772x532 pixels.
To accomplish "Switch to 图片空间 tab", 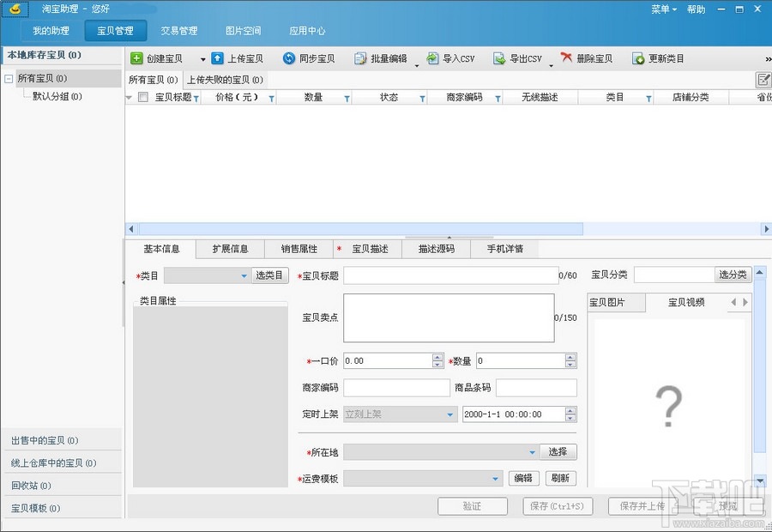I will point(244,31).
